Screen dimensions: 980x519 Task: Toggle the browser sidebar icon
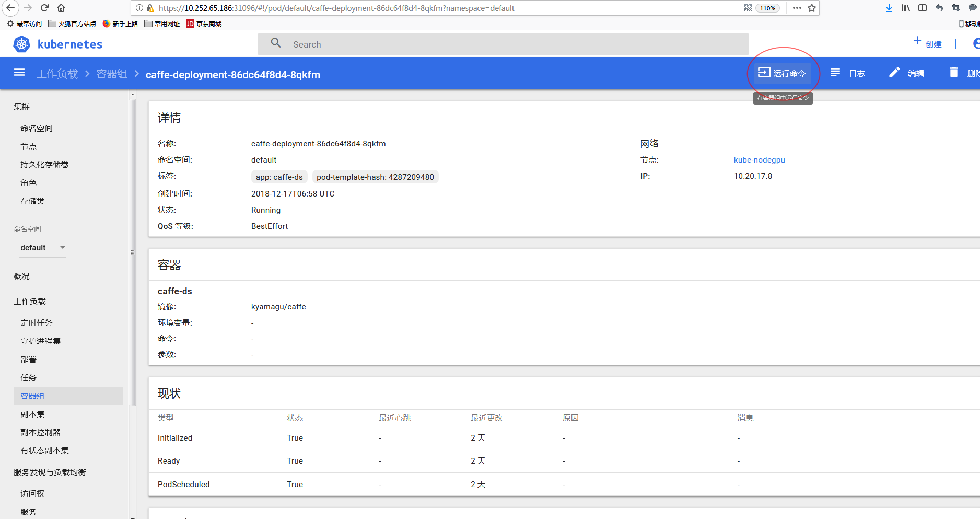click(x=923, y=8)
